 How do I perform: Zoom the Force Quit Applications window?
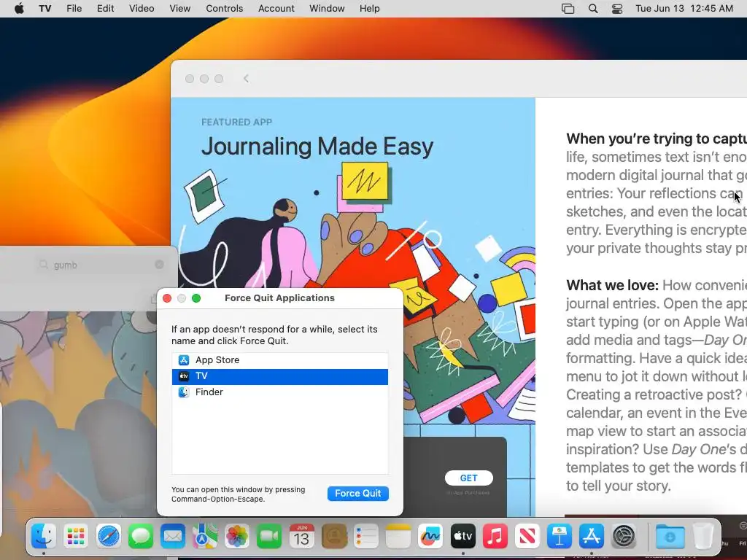(x=196, y=298)
